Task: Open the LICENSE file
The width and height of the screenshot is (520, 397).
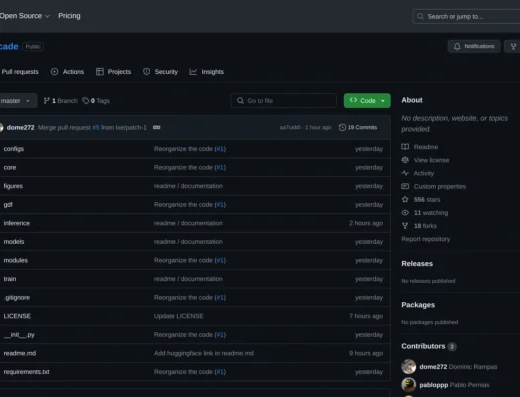Action: pyautogui.click(x=17, y=316)
